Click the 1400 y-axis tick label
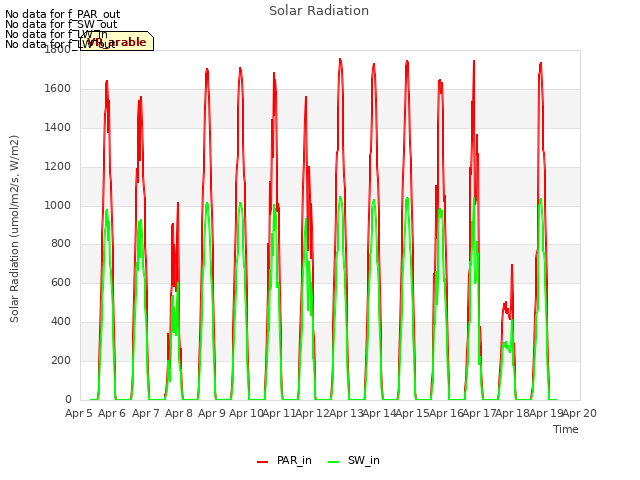Screen dimensions: 640x480 [x=58, y=128]
